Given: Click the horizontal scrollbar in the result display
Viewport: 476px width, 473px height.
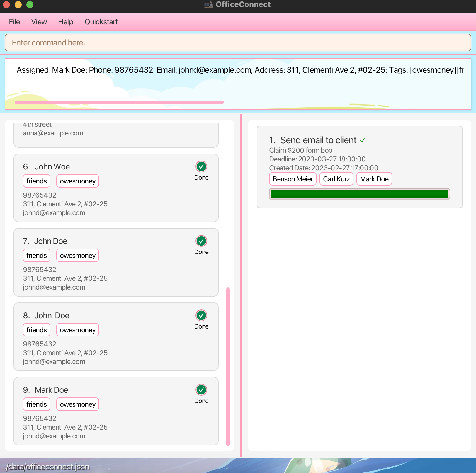Looking at the screenshot, I should tap(119, 102).
